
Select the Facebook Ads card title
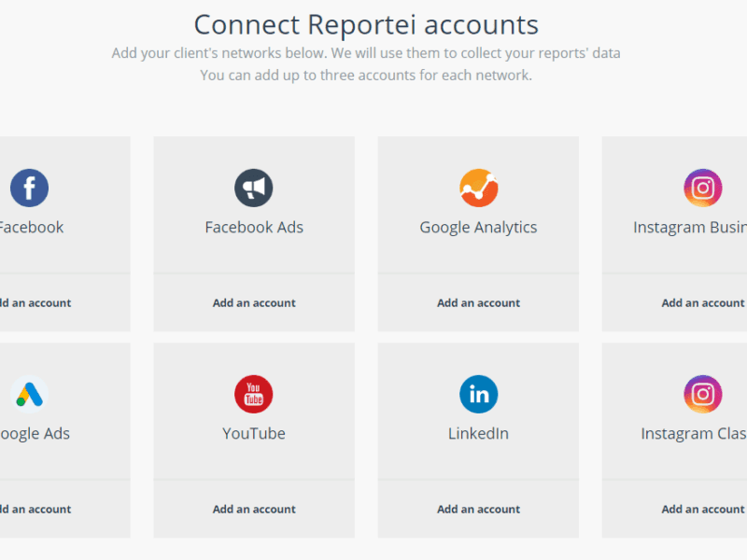point(254,227)
